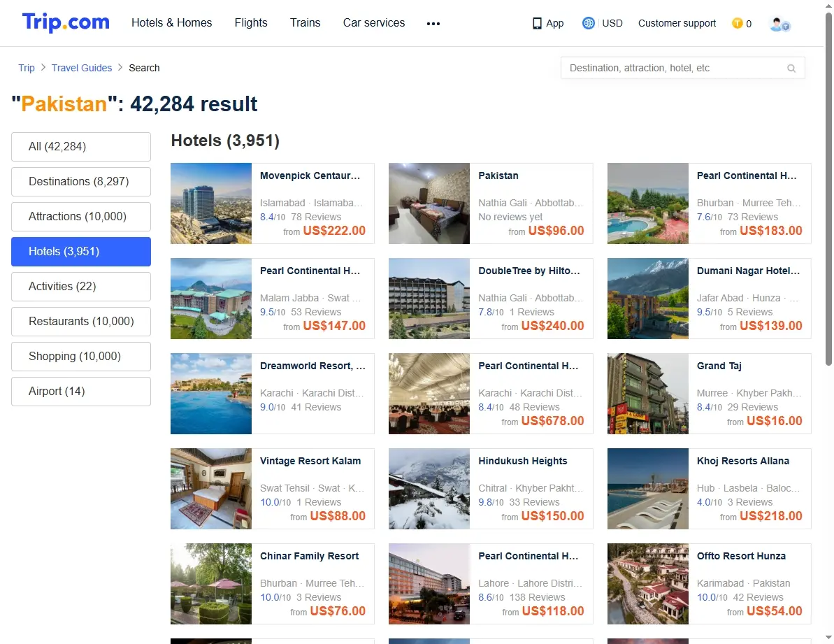Open the Trains menu
834x644 pixels.
point(305,23)
